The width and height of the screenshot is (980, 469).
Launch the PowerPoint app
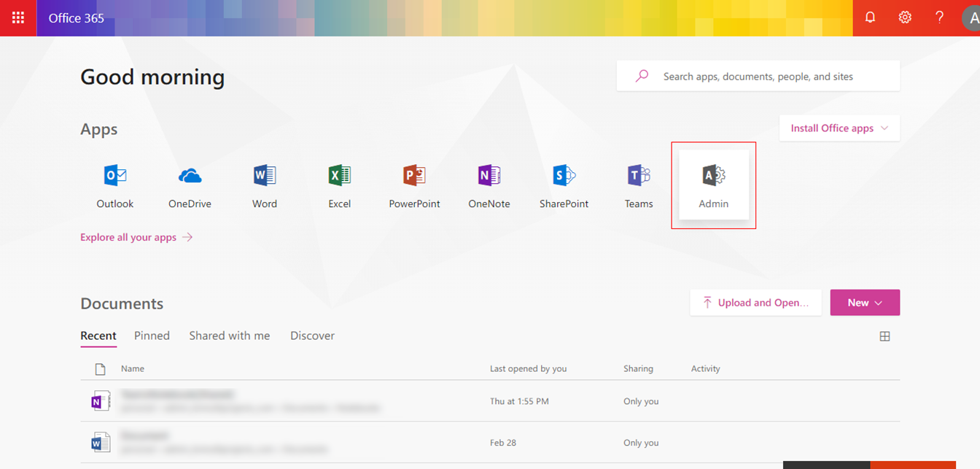click(x=414, y=187)
